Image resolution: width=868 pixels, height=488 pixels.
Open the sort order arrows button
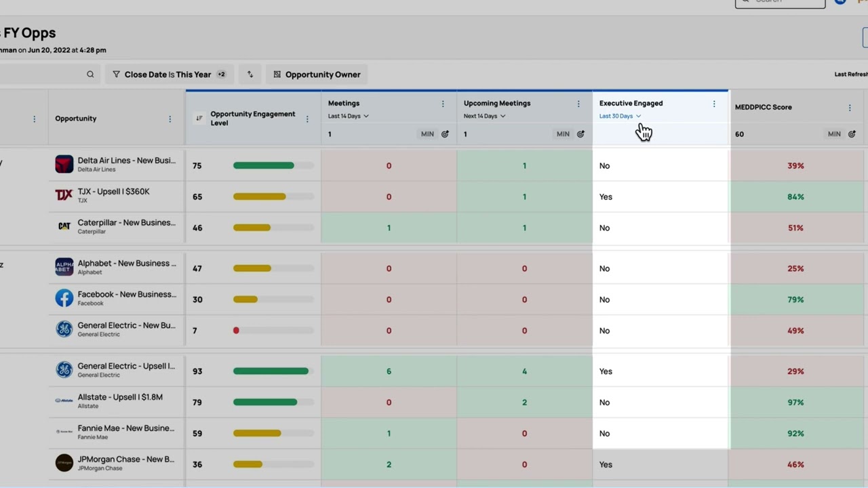250,75
